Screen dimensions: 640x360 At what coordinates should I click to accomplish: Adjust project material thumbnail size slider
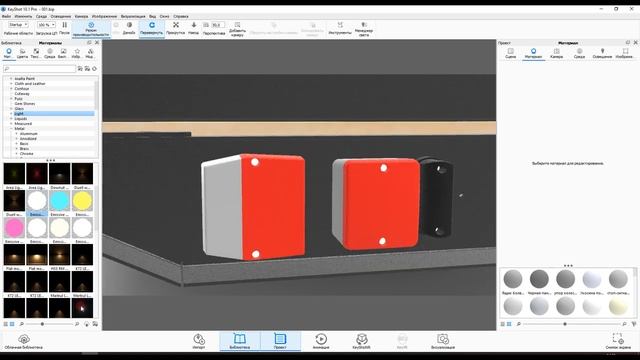click(x=565, y=324)
